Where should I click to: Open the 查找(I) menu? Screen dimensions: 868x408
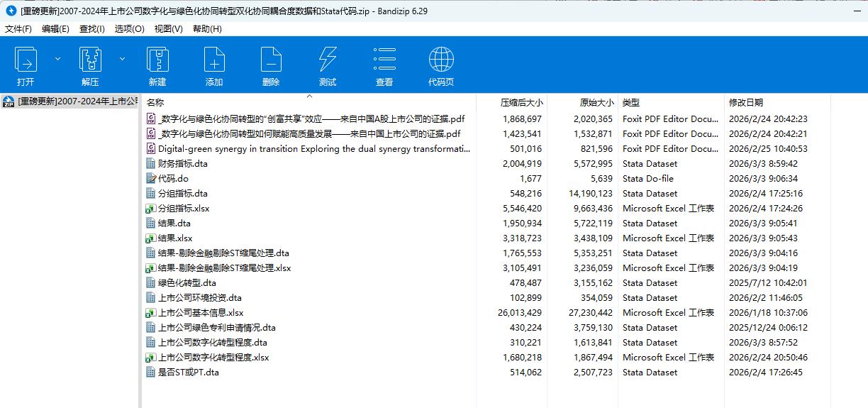(92, 29)
